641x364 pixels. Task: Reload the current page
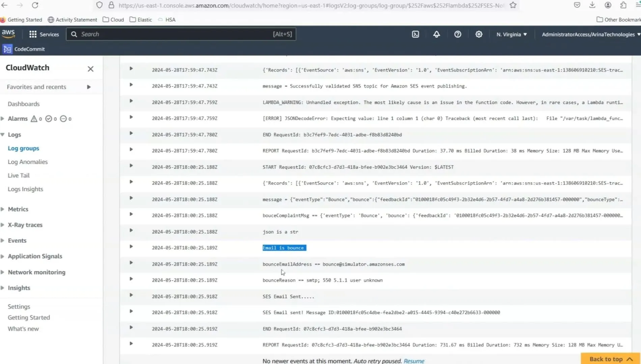pos(35,5)
